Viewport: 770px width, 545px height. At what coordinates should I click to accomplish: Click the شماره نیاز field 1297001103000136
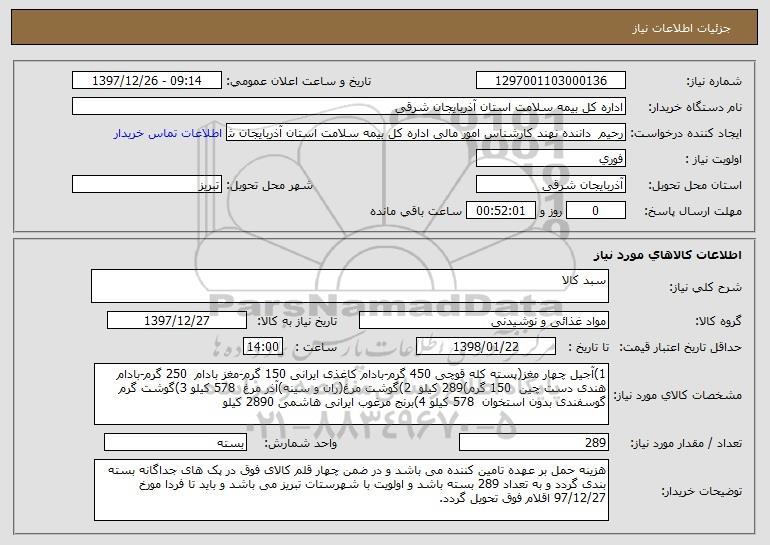pos(550,81)
